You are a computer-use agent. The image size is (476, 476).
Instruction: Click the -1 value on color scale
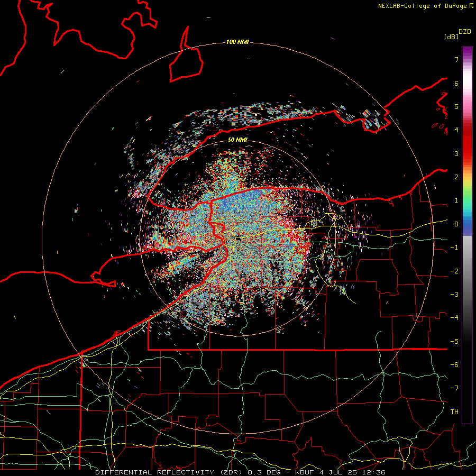point(454,248)
